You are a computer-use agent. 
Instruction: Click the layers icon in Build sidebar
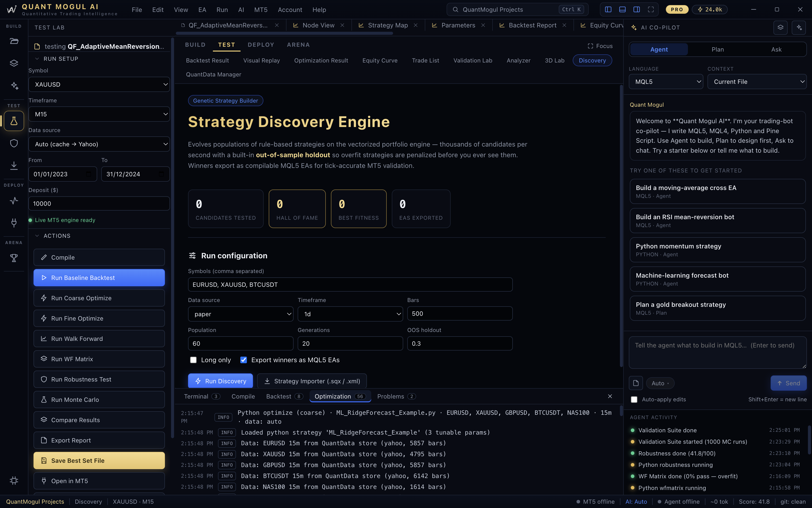click(x=14, y=63)
